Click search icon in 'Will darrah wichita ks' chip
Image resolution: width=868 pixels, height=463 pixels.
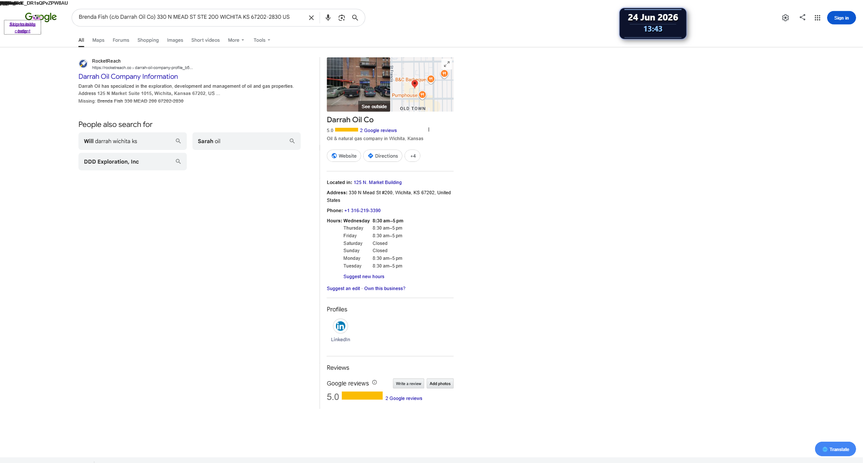[x=178, y=141]
